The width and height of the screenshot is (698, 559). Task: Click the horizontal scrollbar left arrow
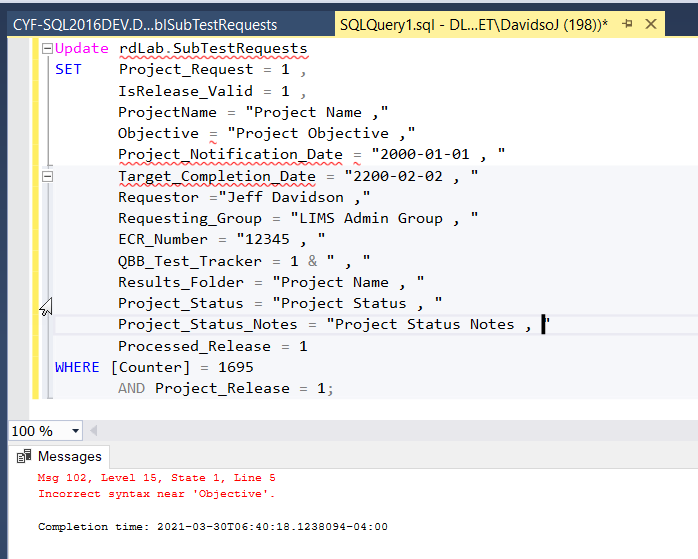96,431
